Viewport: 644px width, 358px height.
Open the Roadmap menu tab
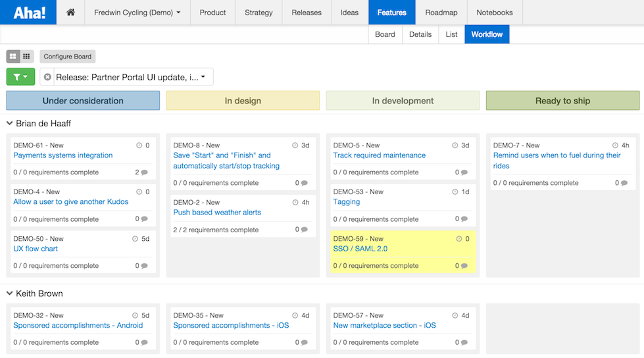coord(441,13)
